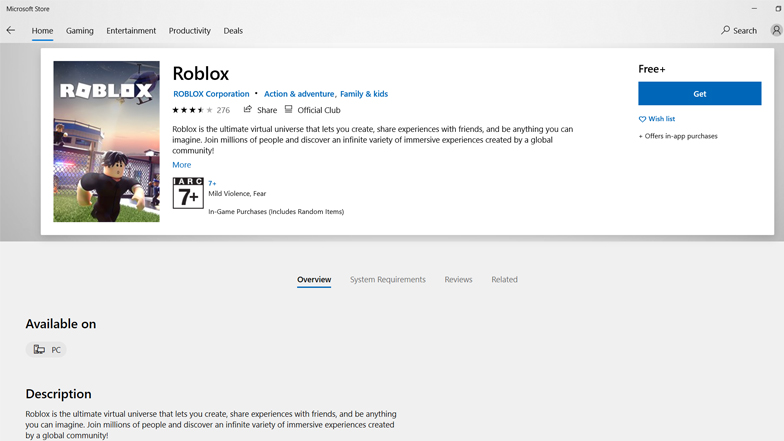Click the 276 ratings count
784x441 pixels.
tap(223, 110)
